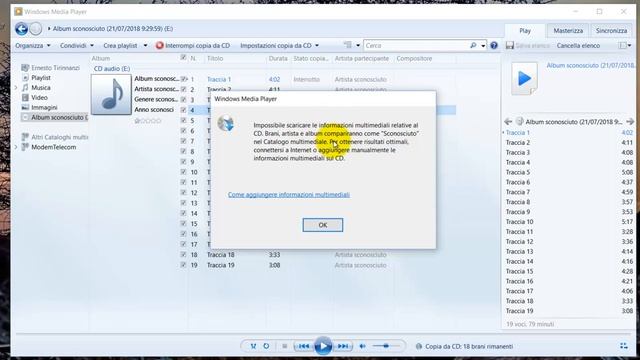
Task: Switch to the Play tab
Action: pos(525,31)
